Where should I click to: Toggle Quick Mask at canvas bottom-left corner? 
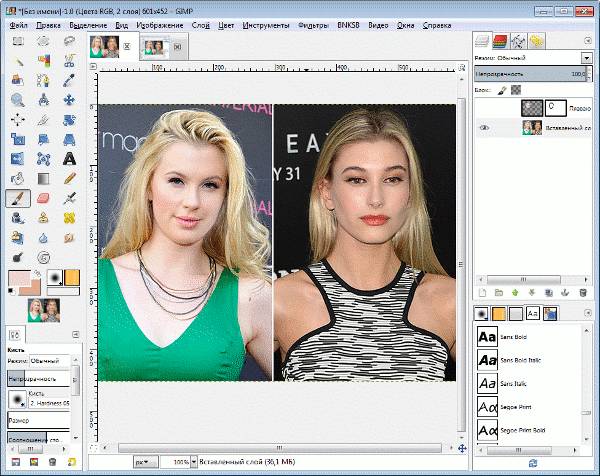[93, 448]
